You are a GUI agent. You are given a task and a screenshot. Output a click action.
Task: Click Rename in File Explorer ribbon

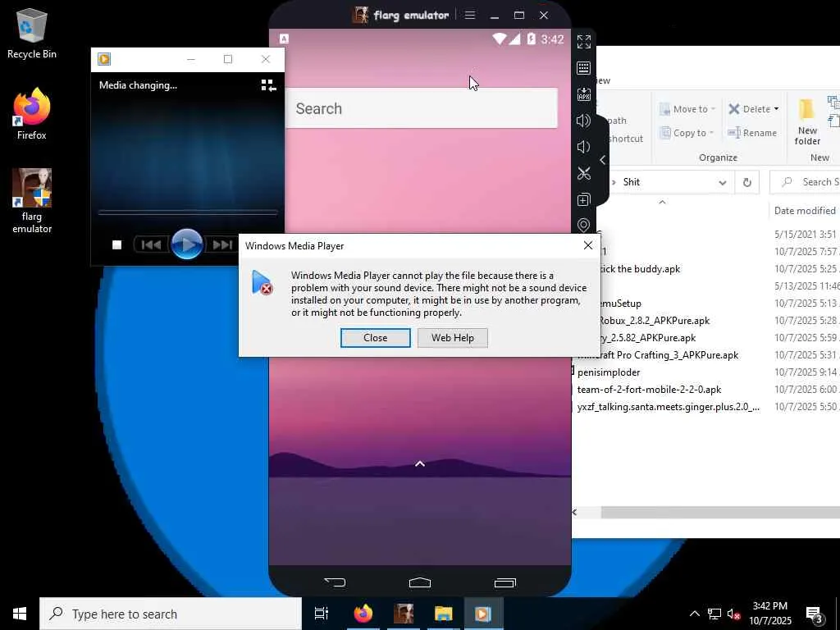tap(752, 132)
